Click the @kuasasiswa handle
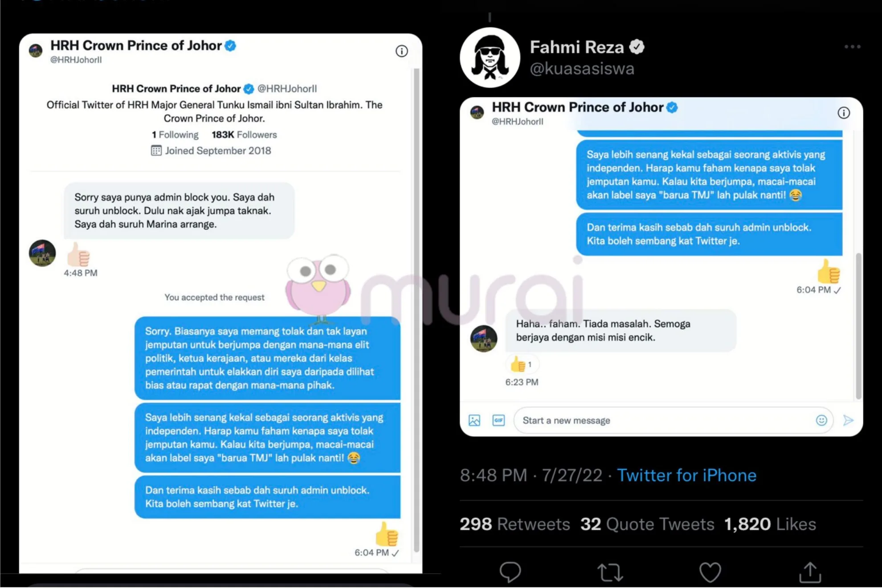This screenshot has width=882, height=588. point(582,69)
